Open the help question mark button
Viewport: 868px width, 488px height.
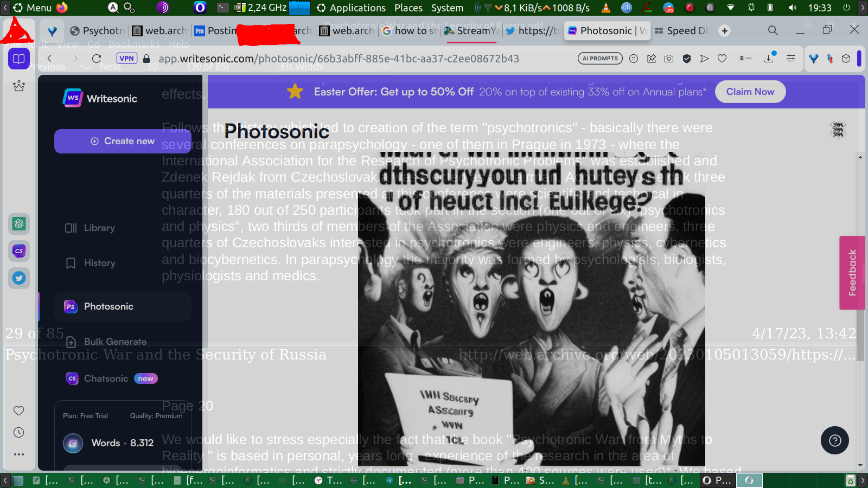coord(835,440)
